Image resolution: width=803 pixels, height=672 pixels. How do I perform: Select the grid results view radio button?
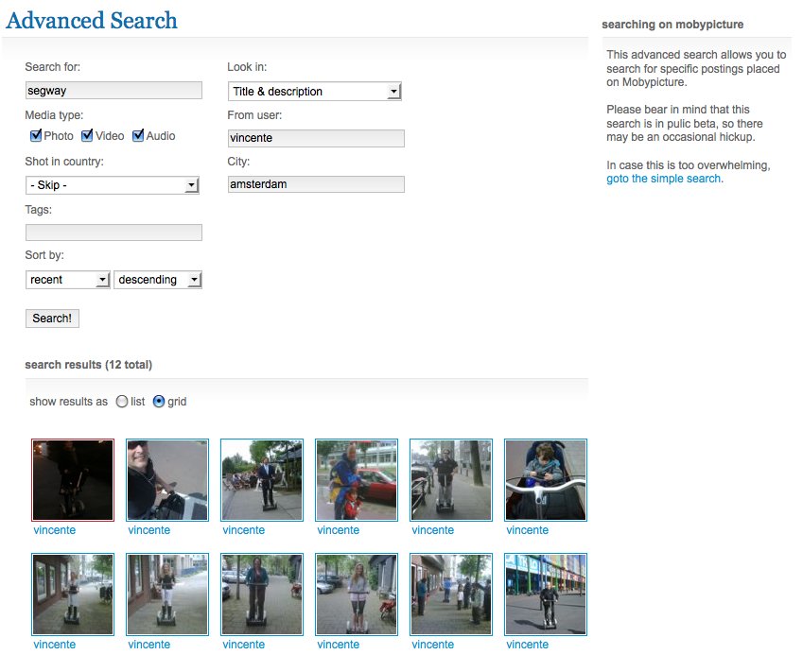[159, 402]
